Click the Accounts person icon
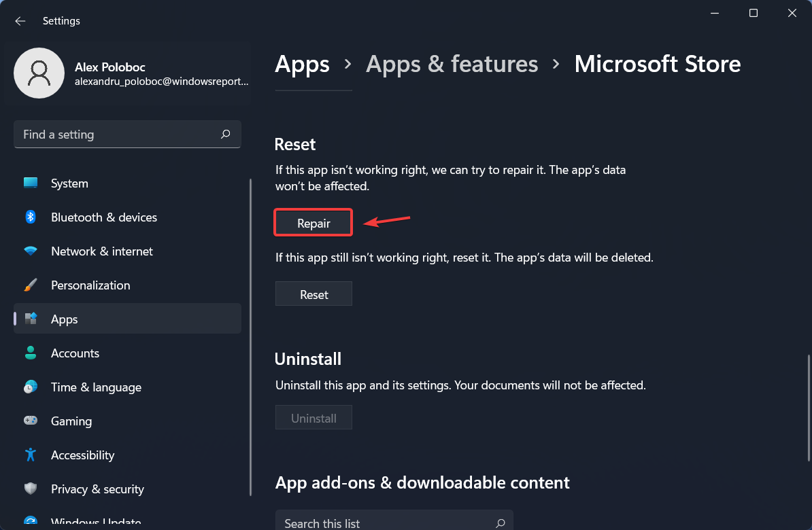This screenshot has width=812, height=530. (x=31, y=353)
